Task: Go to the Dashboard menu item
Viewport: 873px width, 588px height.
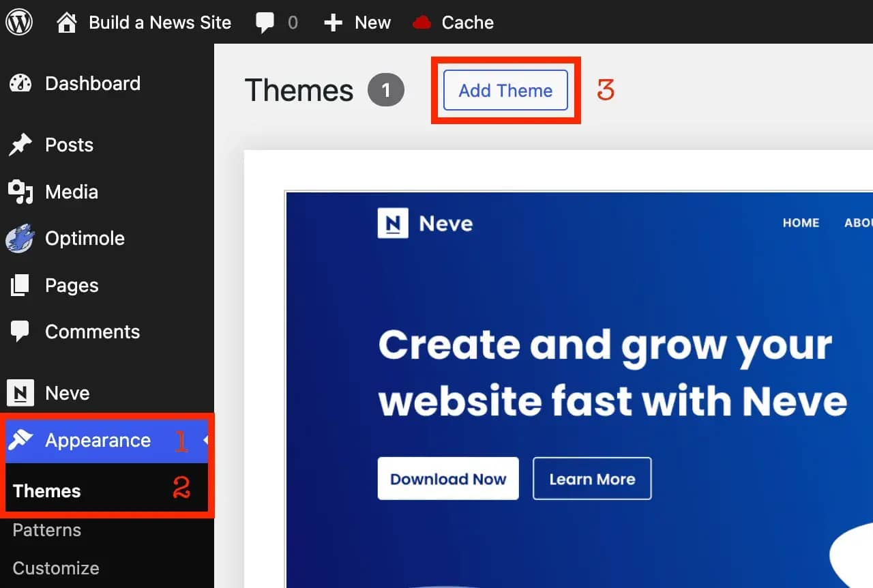Action: point(93,83)
